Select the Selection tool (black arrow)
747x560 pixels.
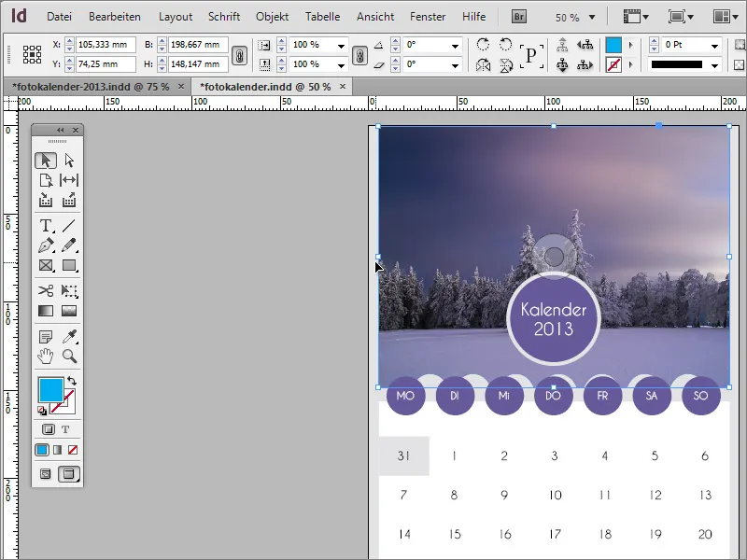(x=46, y=161)
